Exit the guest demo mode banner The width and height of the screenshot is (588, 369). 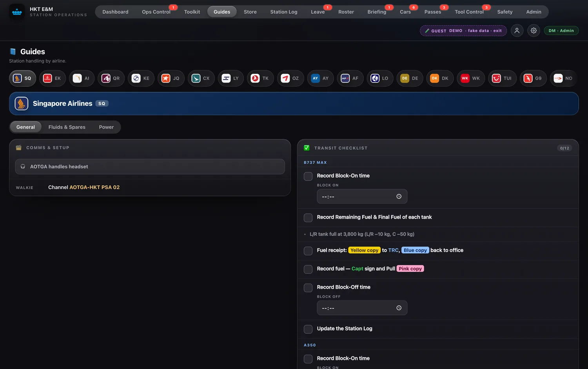[463, 31]
